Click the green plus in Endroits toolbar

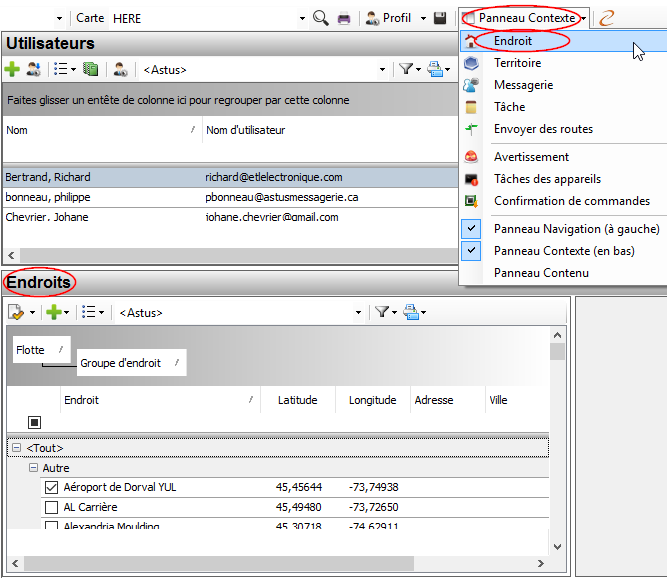click(x=53, y=312)
